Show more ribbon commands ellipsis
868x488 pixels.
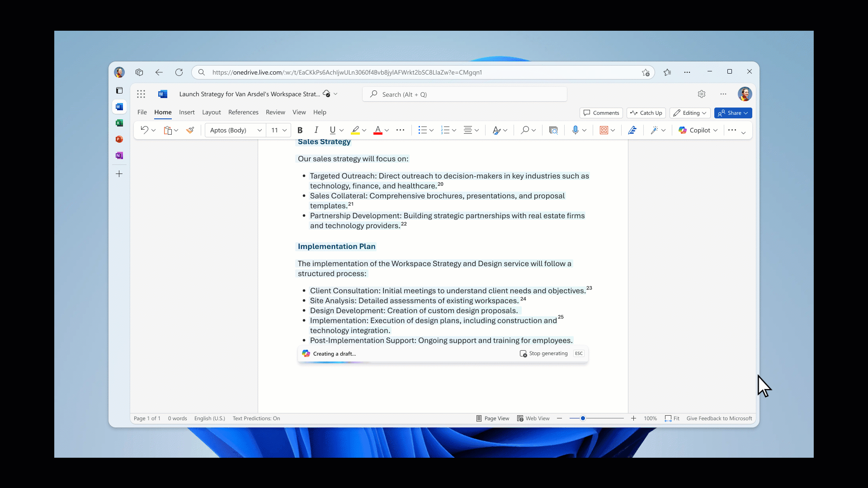732,130
